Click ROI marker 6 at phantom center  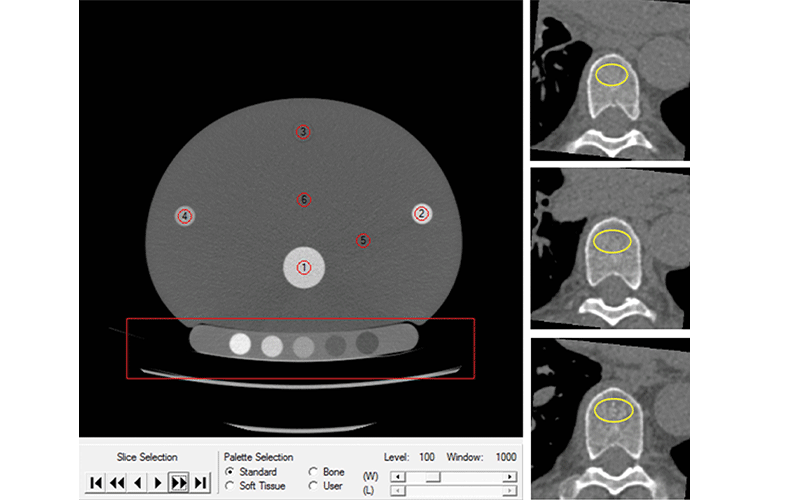click(304, 200)
